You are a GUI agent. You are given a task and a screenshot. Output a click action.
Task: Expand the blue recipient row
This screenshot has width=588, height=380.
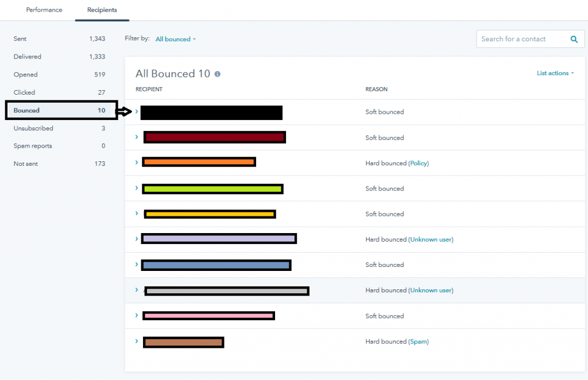tap(137, 264)
